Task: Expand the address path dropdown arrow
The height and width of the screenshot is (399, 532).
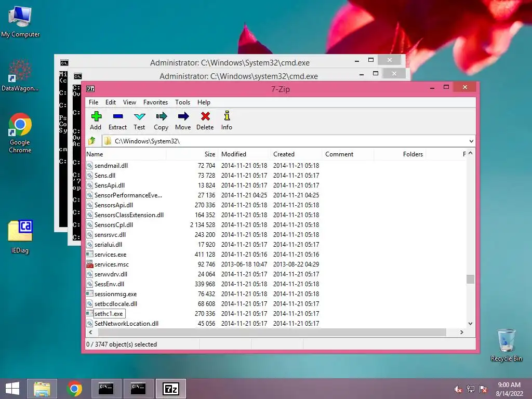Action: pos(471,141)
